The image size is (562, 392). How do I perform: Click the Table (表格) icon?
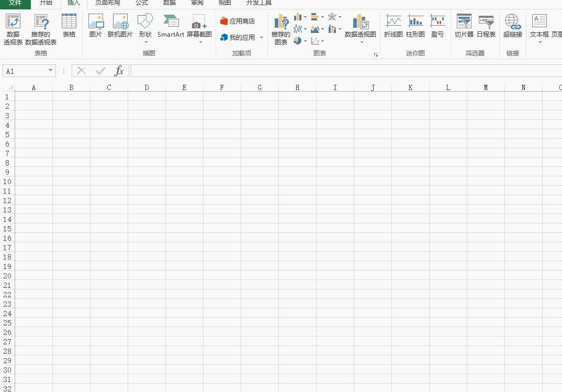(69, 26)
